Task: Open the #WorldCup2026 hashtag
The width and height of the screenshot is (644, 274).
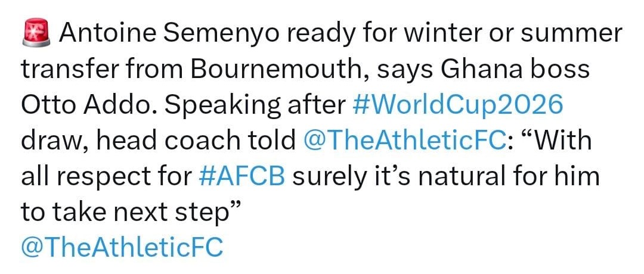Action: (x=454, y=105)
